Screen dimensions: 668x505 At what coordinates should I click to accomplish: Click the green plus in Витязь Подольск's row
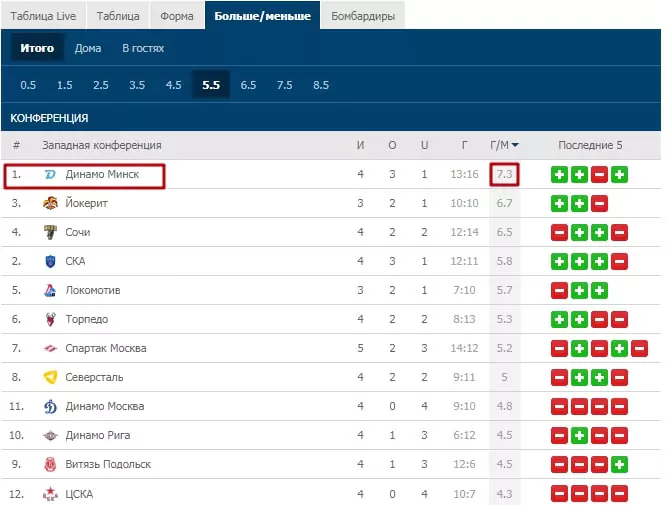tap(619, 465)
